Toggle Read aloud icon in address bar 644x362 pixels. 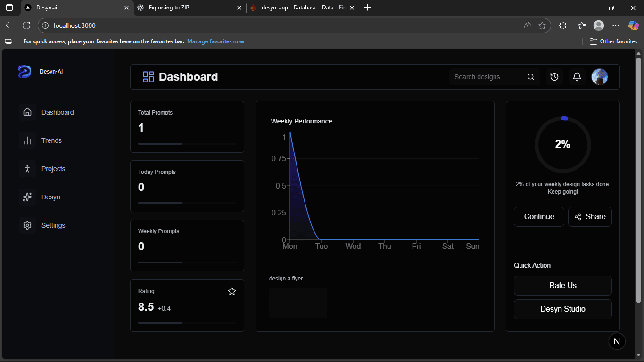click(527, 25)
